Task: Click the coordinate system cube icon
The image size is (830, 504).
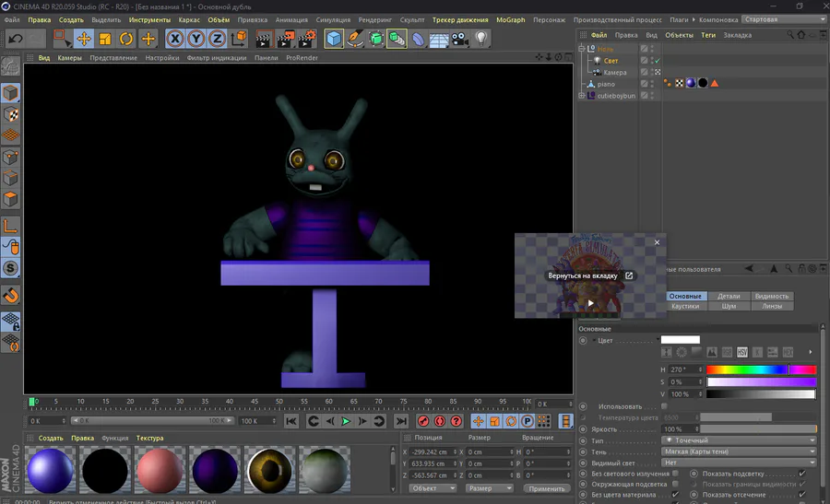Action: pos(239,39)
